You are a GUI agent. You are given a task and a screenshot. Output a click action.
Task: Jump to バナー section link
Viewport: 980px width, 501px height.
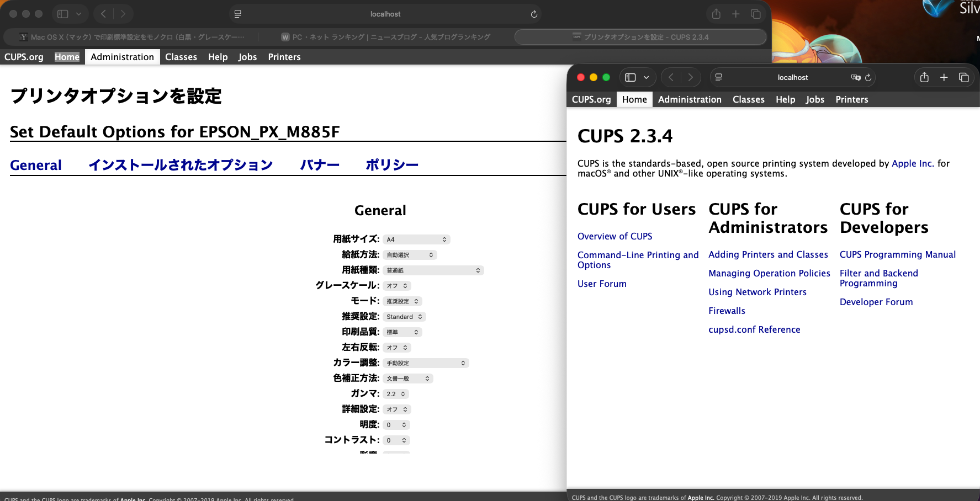click(320, 165)
